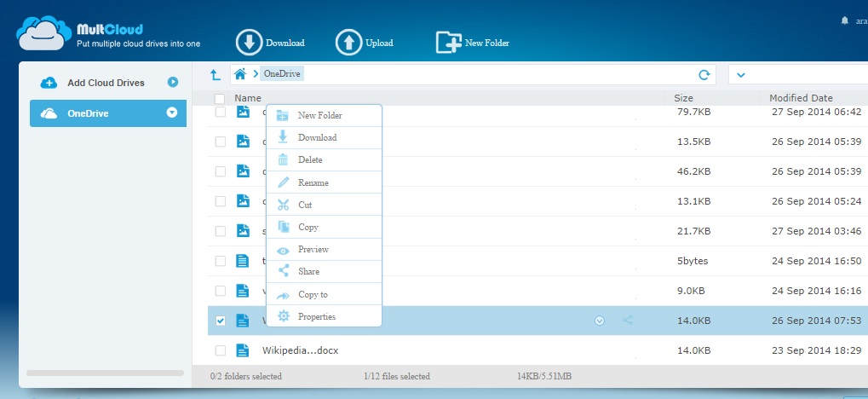
Task: Click the Delete trash icon in context menu
Action: pyautogui.click(x=284, y=159)
